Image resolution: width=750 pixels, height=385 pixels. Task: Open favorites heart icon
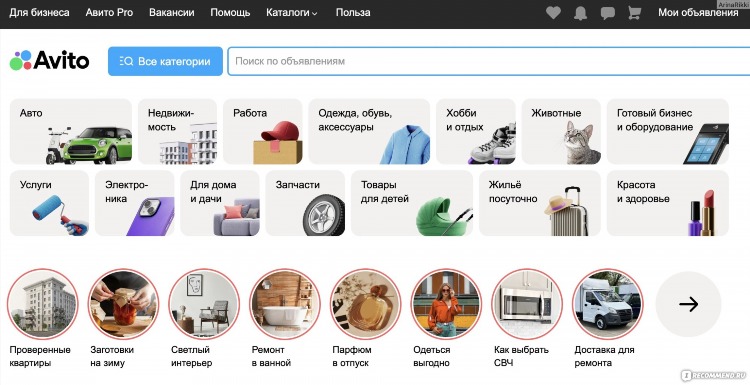pos(553,13)
